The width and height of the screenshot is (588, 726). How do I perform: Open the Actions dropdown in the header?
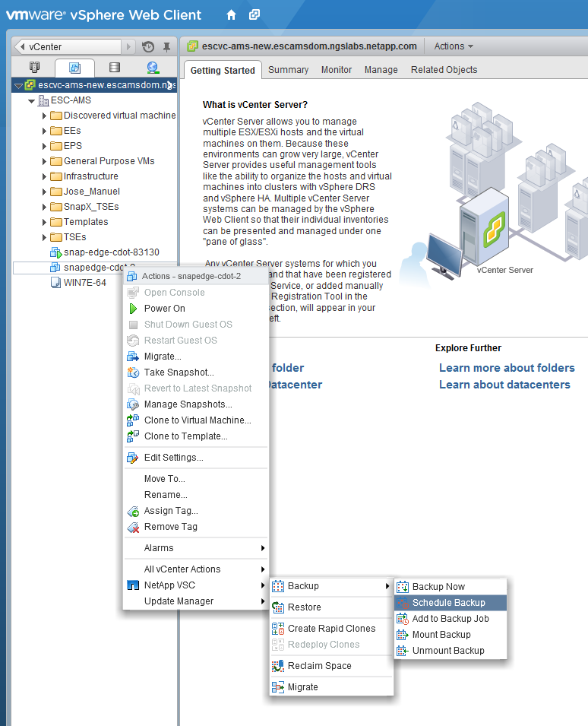point(454,46)
